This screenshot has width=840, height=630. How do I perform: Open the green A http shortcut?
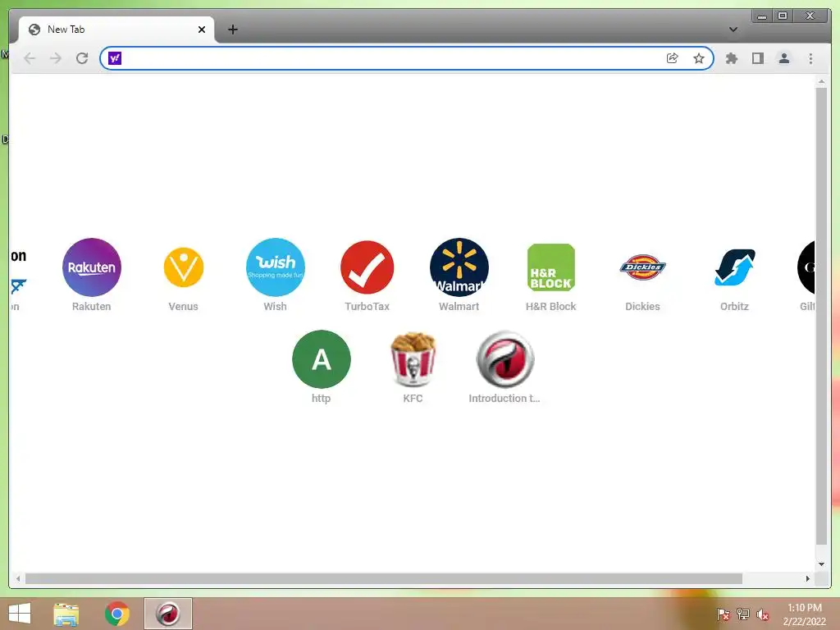point(322,359)
